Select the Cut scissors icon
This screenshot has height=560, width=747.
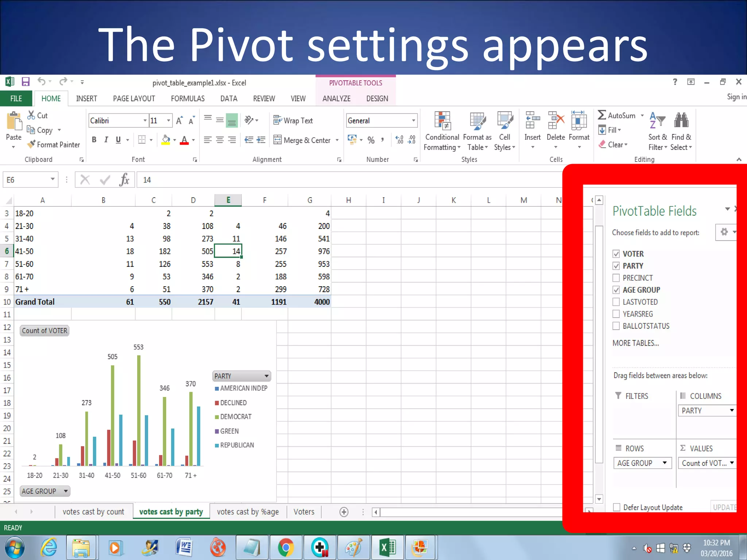tap(31, 115)
